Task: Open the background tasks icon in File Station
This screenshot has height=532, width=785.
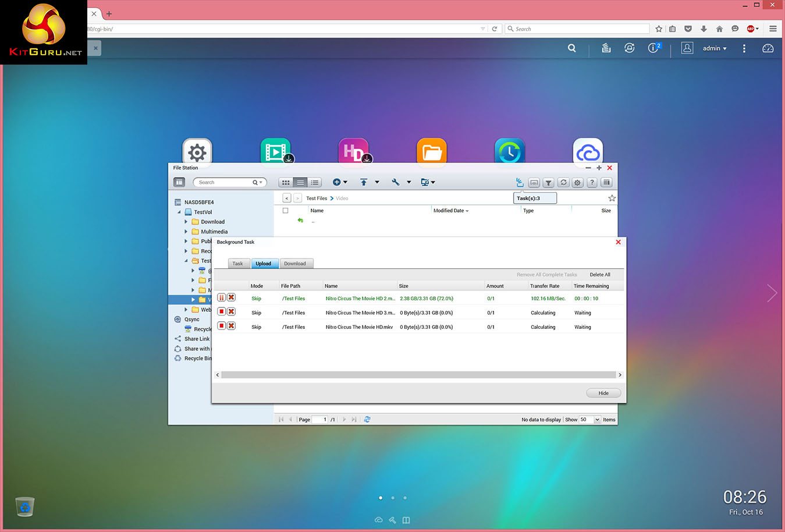Action: click(x=520, y=183)
